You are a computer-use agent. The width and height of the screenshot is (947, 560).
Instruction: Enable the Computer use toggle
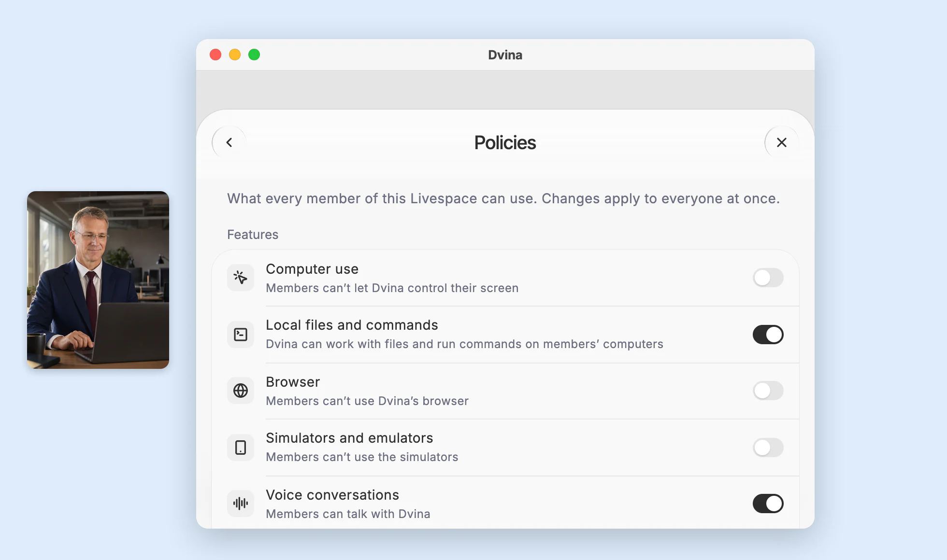point(768,278)
